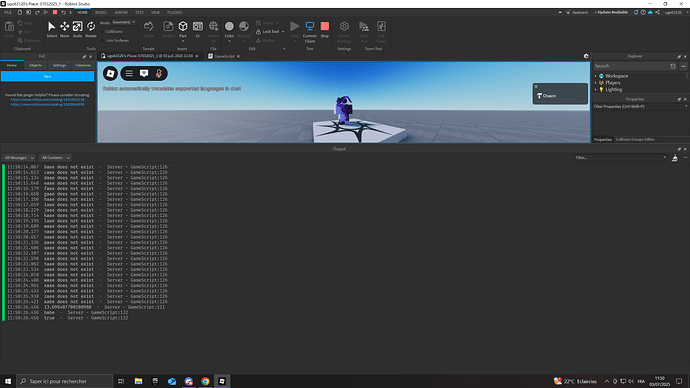
Task: Open the notifications bell icon
Action: pos(636,12)
